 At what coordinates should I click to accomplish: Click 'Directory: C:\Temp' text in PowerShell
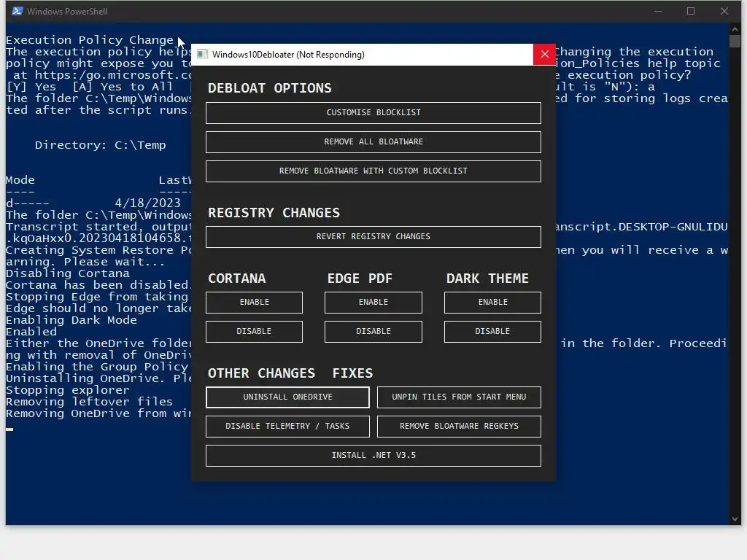coord(100,145)
